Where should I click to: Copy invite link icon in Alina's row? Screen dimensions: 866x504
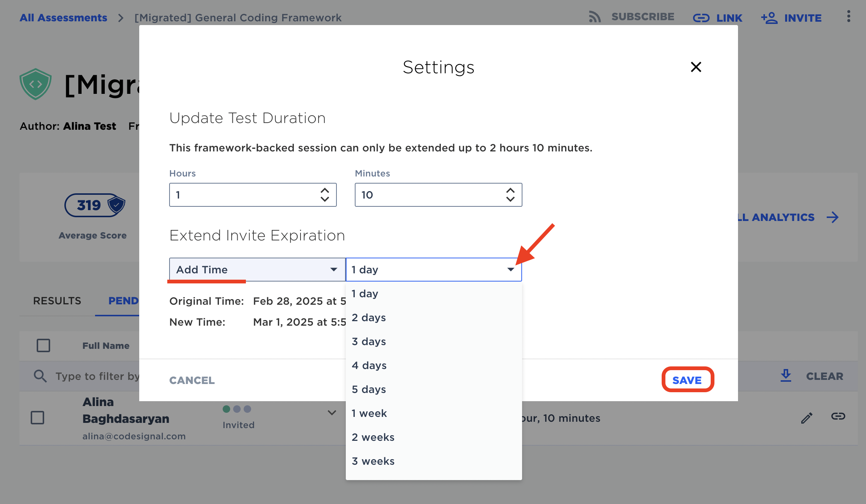(x=838, y=416)
